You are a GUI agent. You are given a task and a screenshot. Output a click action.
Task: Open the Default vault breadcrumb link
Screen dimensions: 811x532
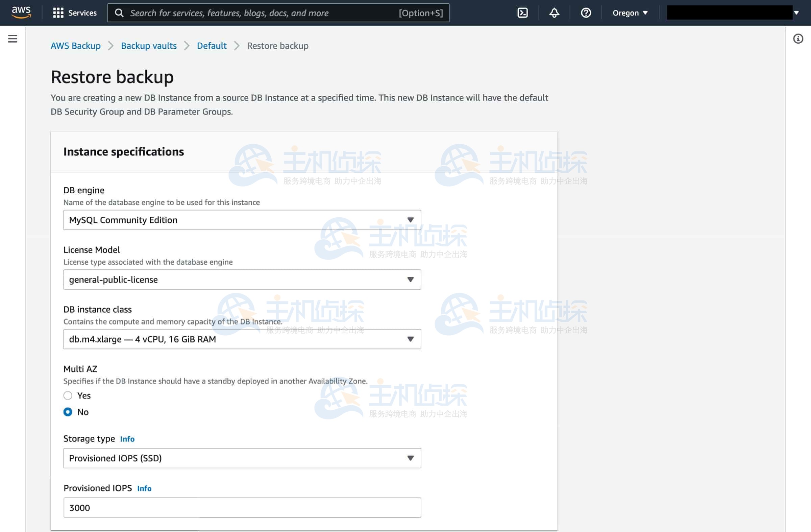212,46
